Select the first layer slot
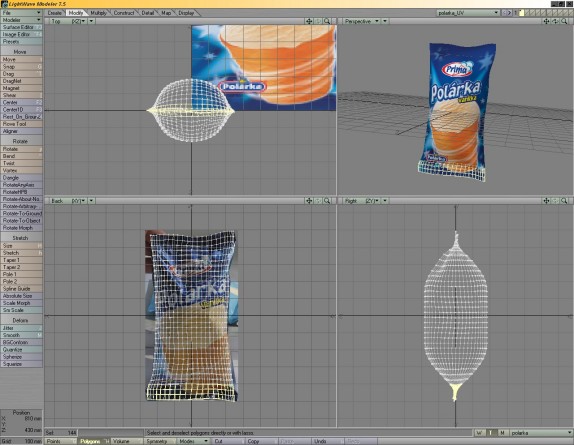The height and width of the screenshot is (445, 574). point(522,13)
